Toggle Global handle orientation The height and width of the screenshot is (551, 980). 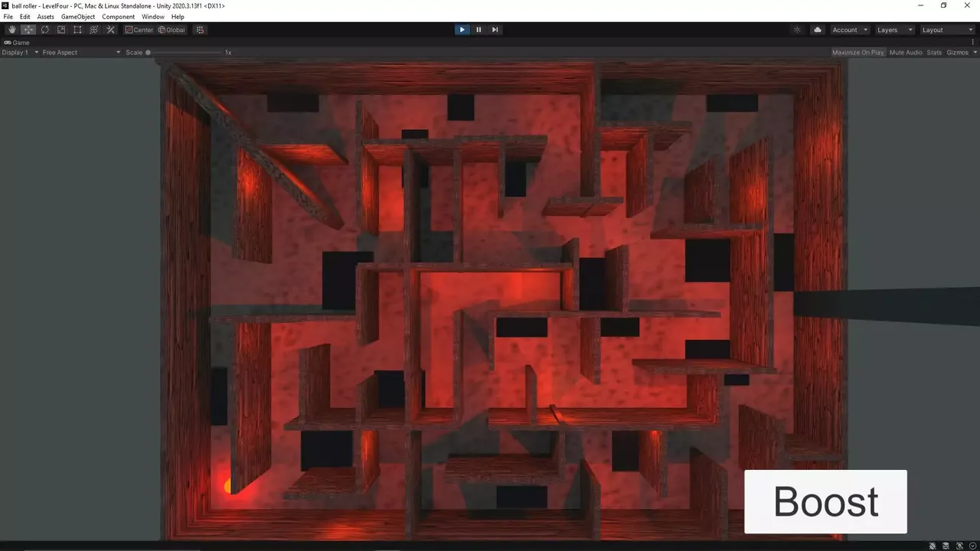click(x=171, y=29)
